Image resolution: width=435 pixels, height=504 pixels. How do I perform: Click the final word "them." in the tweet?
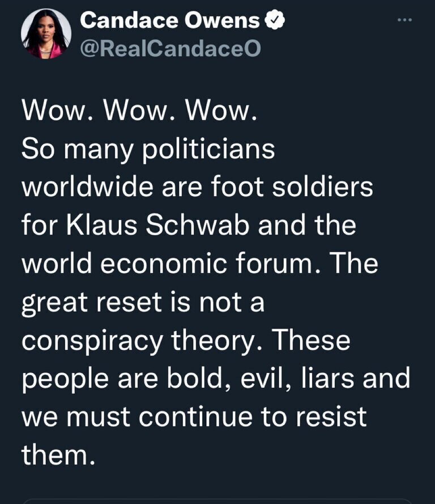coord(58,455)
